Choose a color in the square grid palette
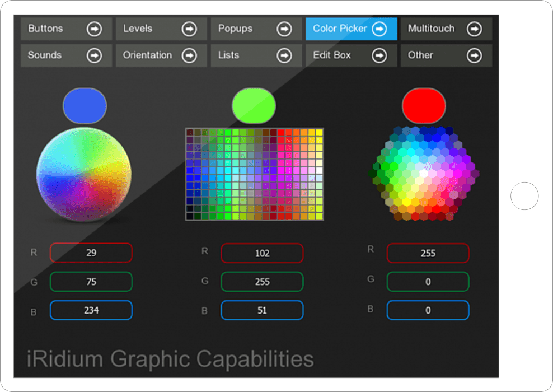 (255, 174)
